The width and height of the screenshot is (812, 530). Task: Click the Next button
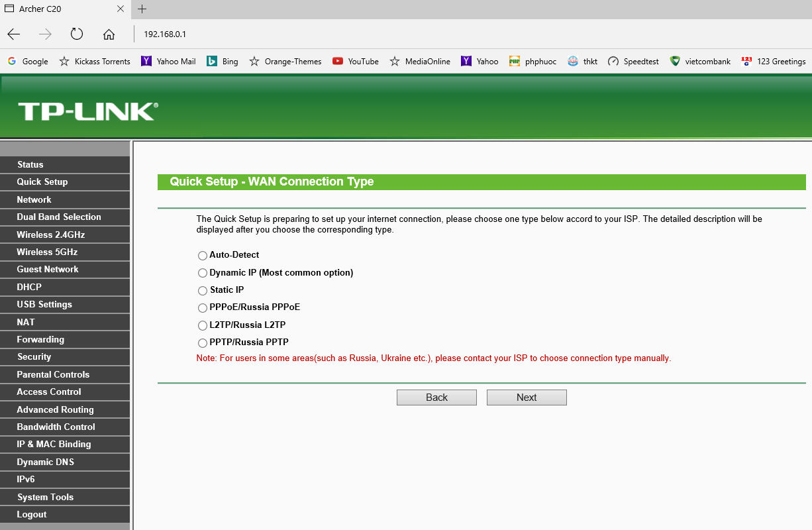click(527, 397)
